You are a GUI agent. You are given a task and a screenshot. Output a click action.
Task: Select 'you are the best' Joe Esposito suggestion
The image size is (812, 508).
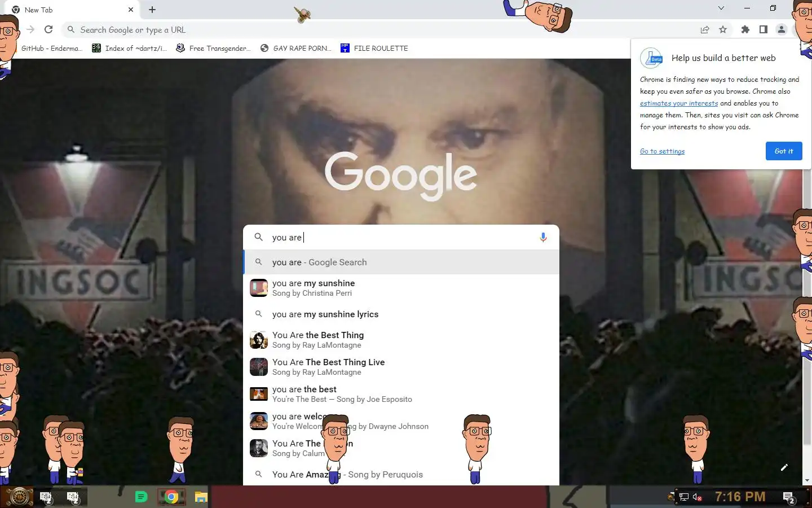(x=401, y=394)
